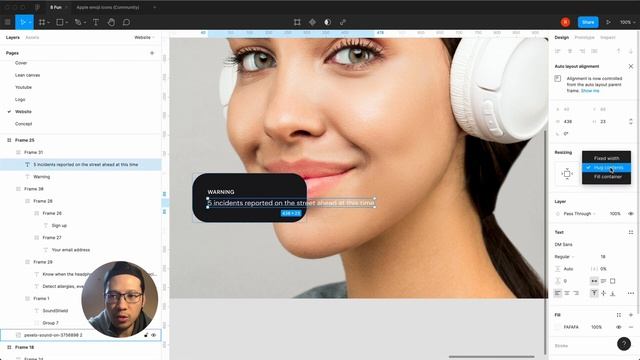Screen dimensions: 640x360
Task: Open the Concept page
Action: click(23, 124)
